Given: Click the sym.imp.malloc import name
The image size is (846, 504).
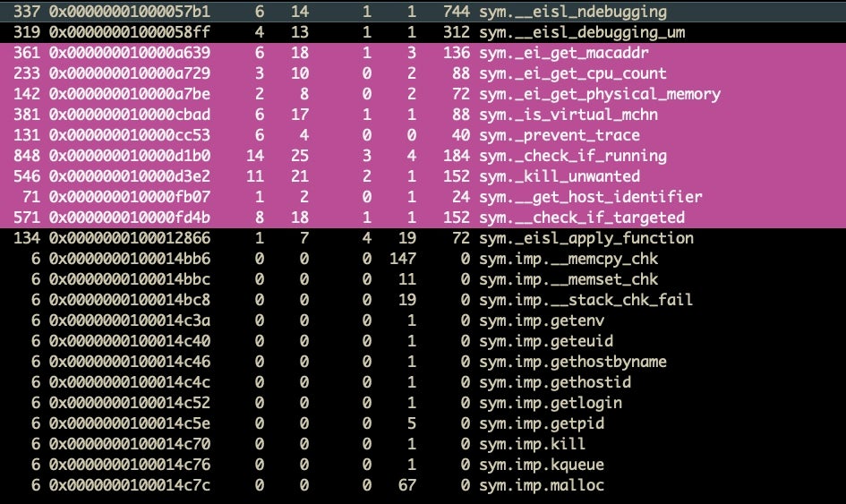Looking at the screenshot, I should click(x=542, y=485).
